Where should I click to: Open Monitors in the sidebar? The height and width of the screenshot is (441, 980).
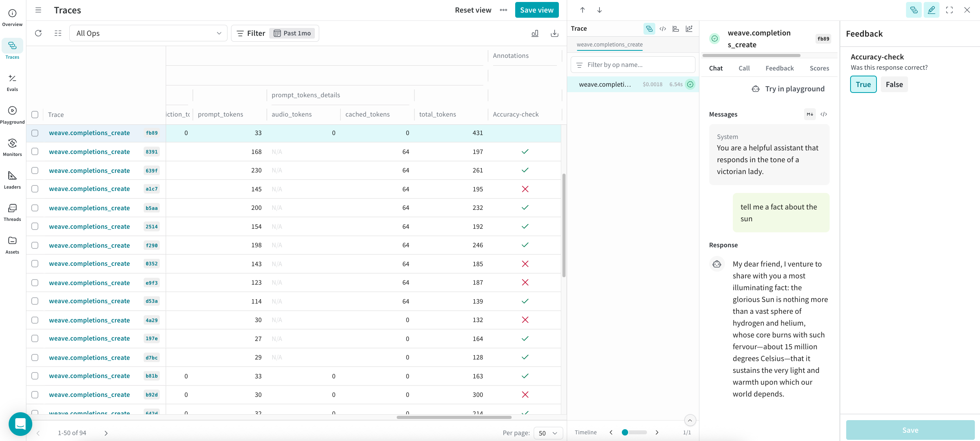tap(12, 147)
